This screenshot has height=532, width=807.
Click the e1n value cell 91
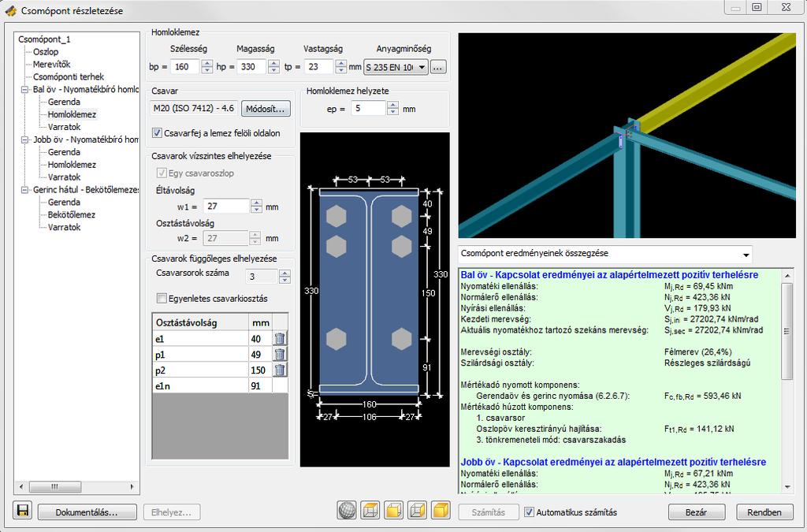click(260, 386)
